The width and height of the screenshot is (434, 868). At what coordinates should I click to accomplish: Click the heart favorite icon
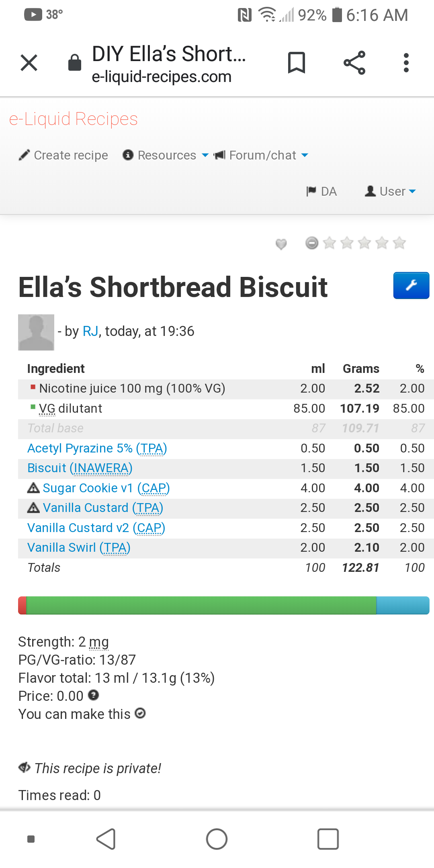click(x=281, y=244)
